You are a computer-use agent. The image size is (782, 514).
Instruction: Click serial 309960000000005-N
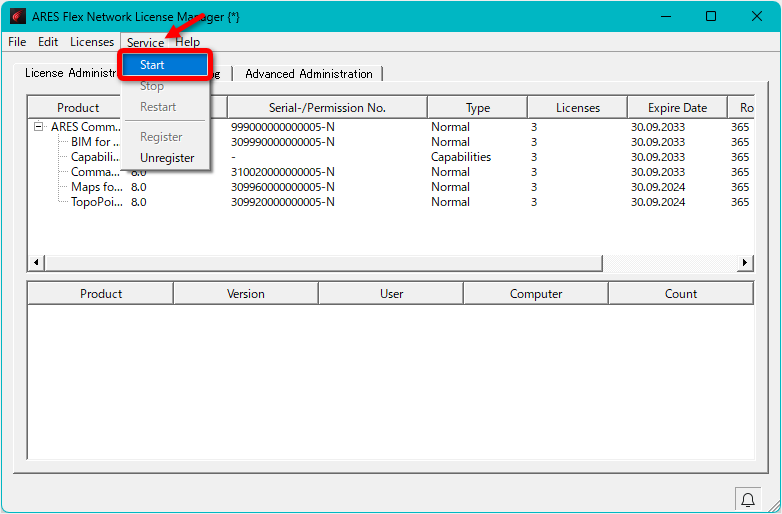[x=282, y=186]
